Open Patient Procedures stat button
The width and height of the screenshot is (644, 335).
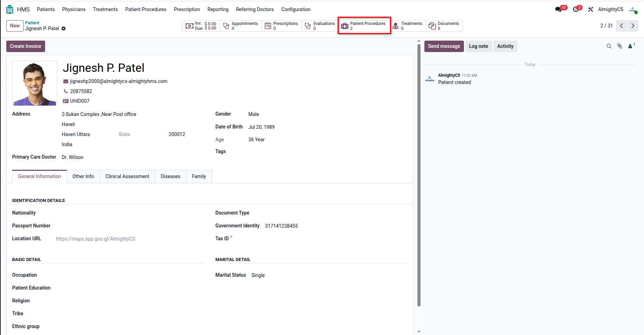click(364, 26)
